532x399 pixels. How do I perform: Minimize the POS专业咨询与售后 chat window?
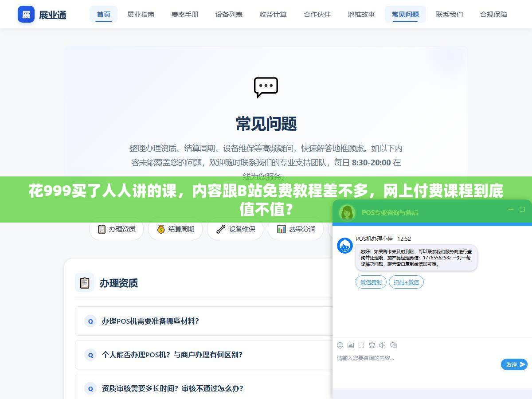[x=511, y=209]
